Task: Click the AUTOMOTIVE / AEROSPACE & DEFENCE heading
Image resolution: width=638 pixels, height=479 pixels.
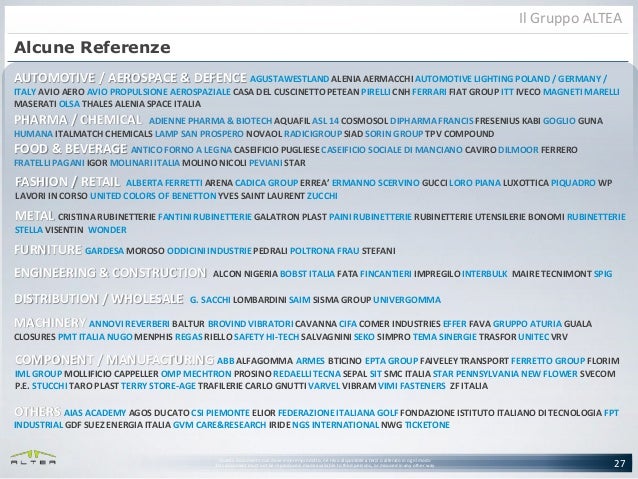Action: coord(130,78)
